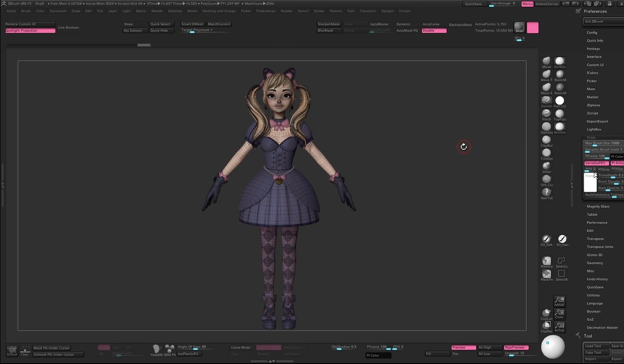Toggle the WaxPreview button
The width and height of the screenshot is (624, 364).
516,347
